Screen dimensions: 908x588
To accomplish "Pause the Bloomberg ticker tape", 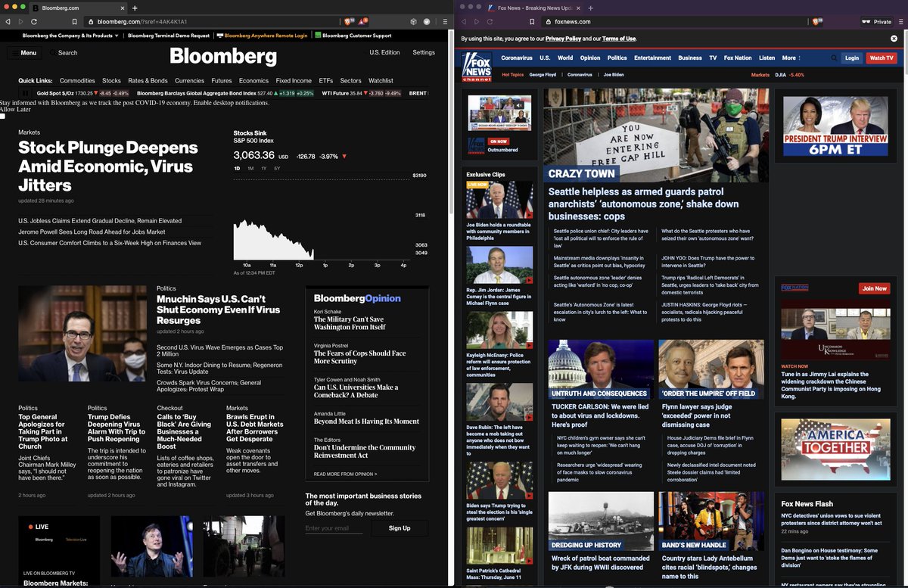I will click(25, 93).
